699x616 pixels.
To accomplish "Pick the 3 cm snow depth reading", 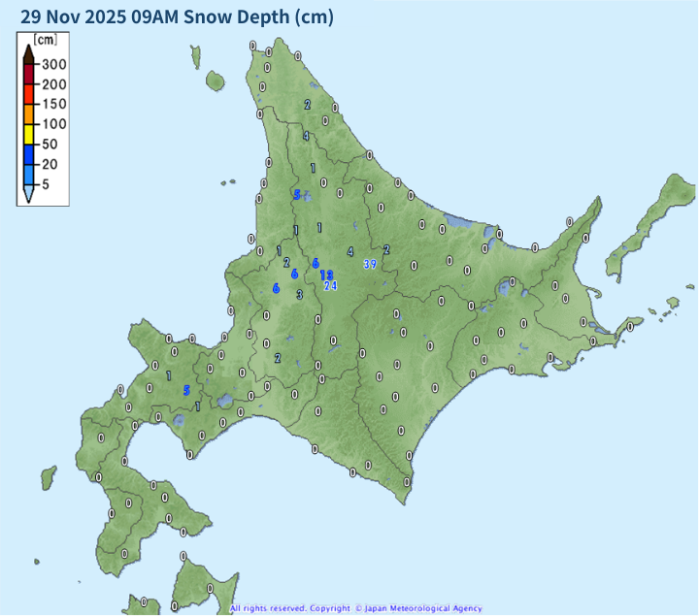I will pyautogui.click(x=300, y=295).
